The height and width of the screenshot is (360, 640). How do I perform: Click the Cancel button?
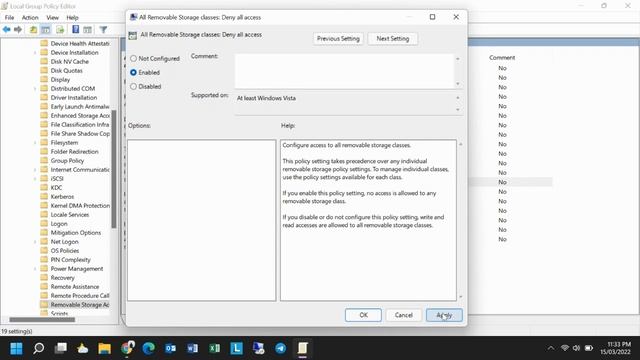[404, 315]
